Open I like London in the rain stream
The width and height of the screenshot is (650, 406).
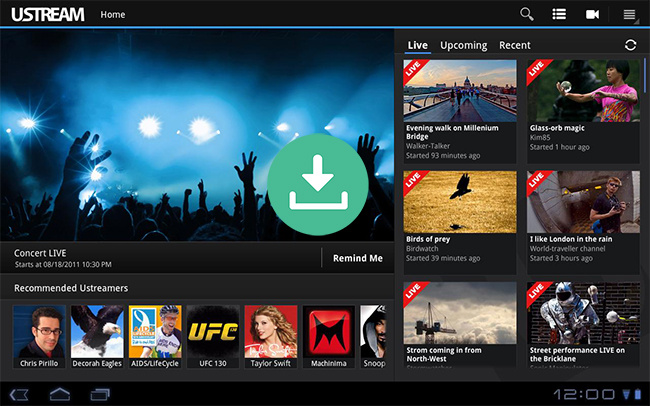click(x=583, y=222)
